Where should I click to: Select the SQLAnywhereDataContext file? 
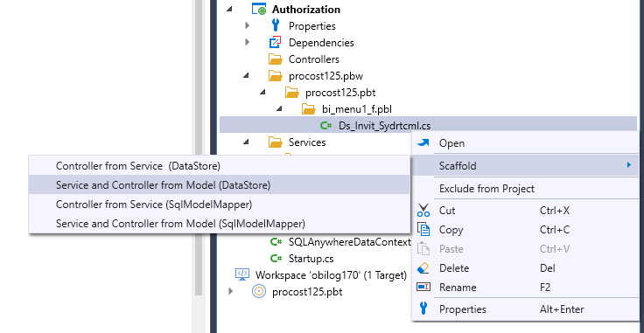click(349, 242)
